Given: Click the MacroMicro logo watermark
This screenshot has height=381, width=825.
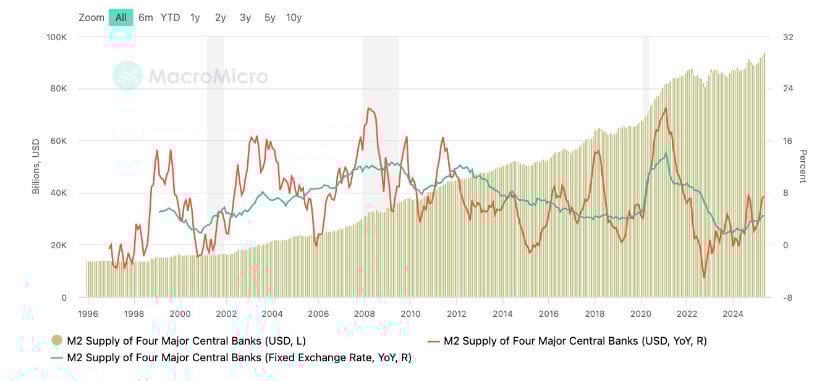Looking at the screenshot, I should [x=190, y=76].
